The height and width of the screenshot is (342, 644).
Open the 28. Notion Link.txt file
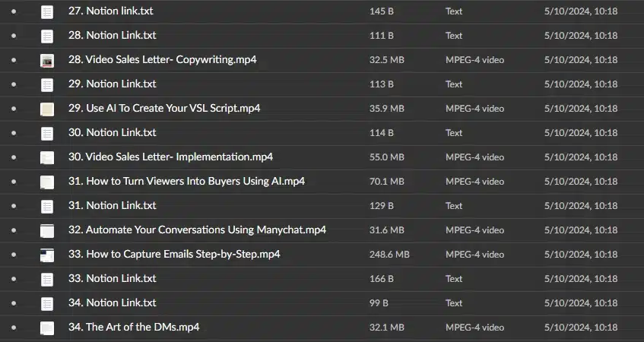112,35
